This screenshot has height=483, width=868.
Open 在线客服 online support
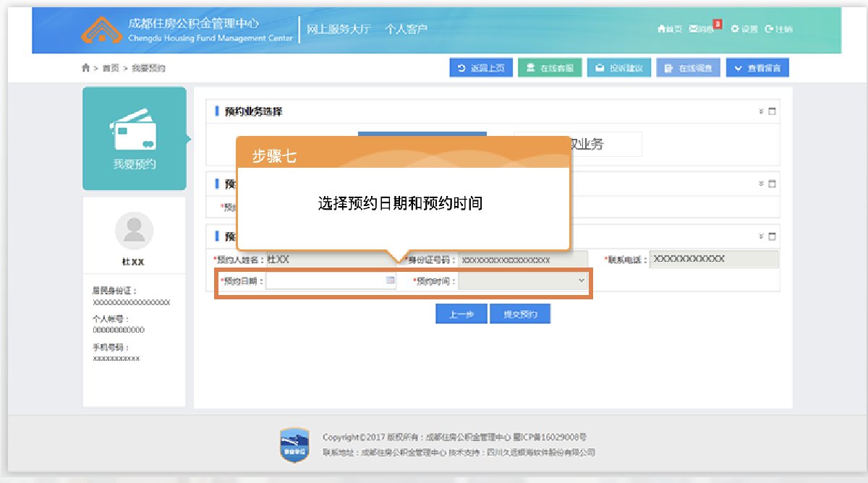pos(549,68)
